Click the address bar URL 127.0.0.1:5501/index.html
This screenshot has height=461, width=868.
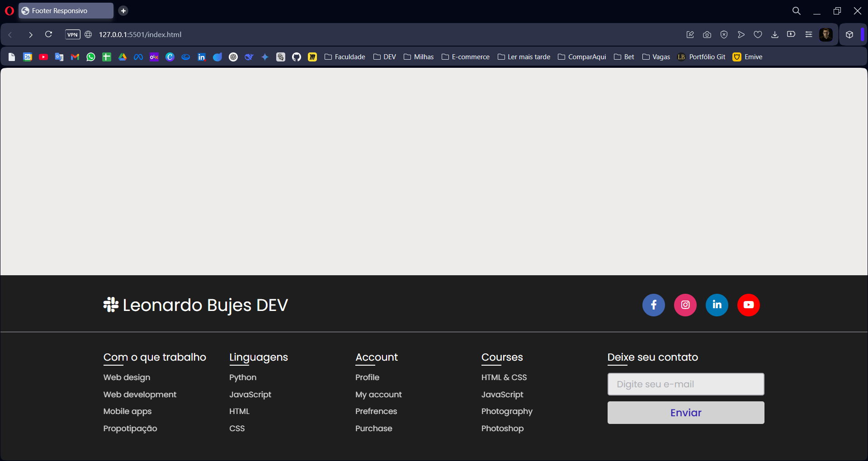pos(140,35)
